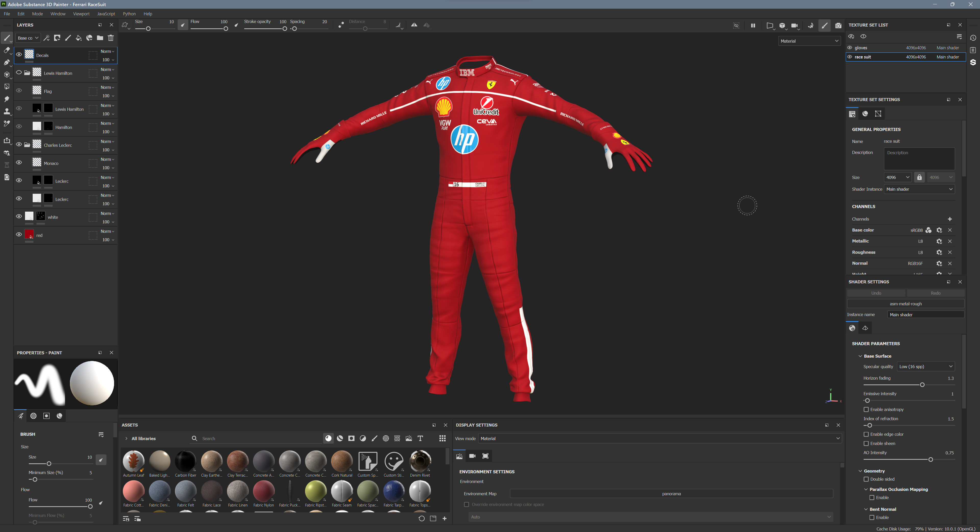The image size is (980, 532).
Task: Toggle visibility of Charles Leclerc folder
Action: coord(19,144)
